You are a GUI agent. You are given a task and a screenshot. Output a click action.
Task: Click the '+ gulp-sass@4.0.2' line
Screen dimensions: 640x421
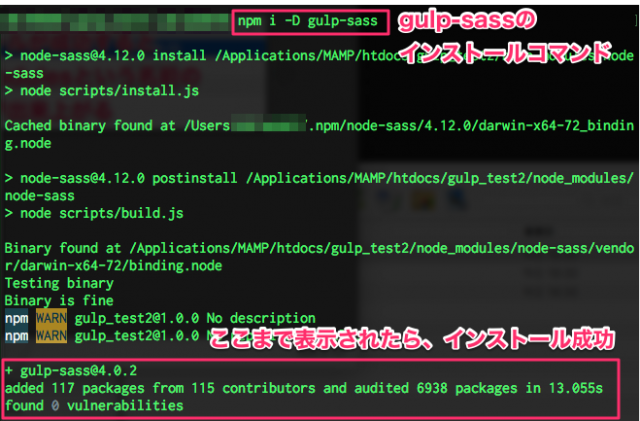click(71, 370)
